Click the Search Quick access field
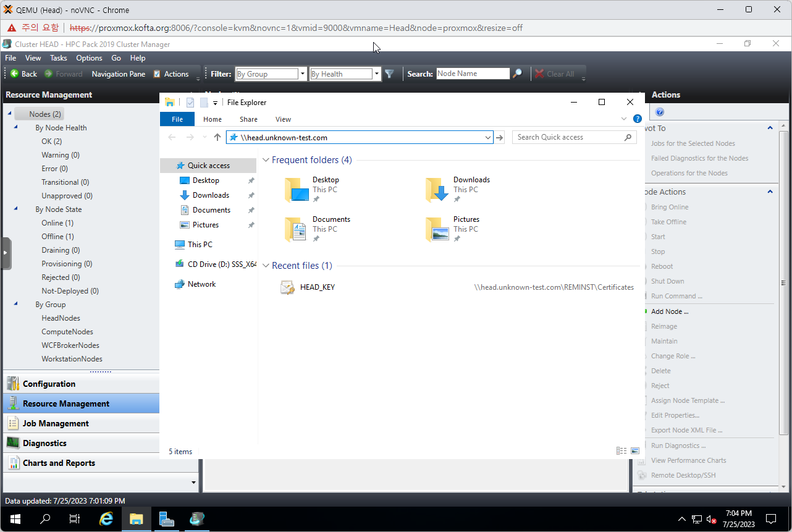The width and height of the screenshot is (792, 532). click(x=568, y=137)
